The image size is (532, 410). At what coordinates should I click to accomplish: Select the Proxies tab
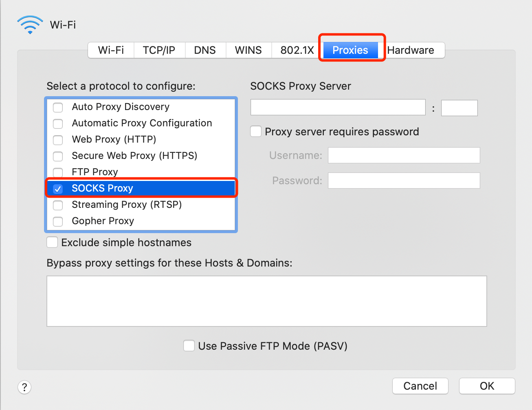pyautogui.click(x=350, y=50)
